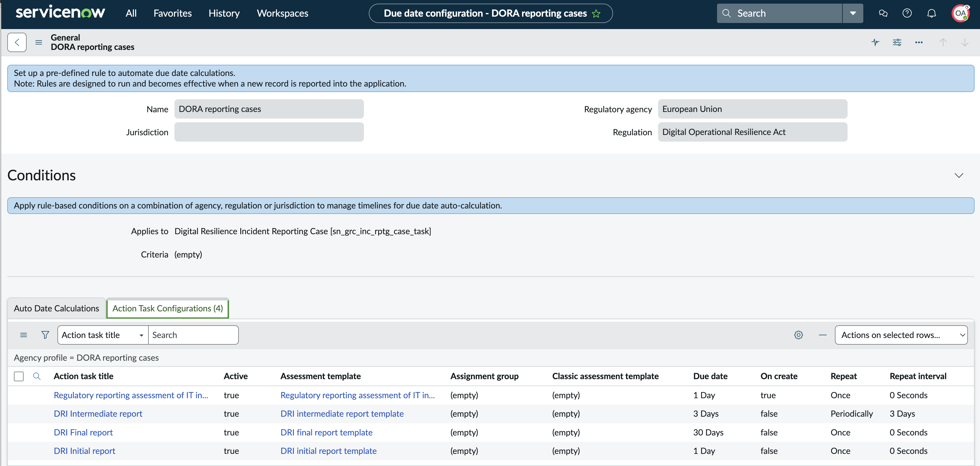Open the History menu

(x=224, y=13)
